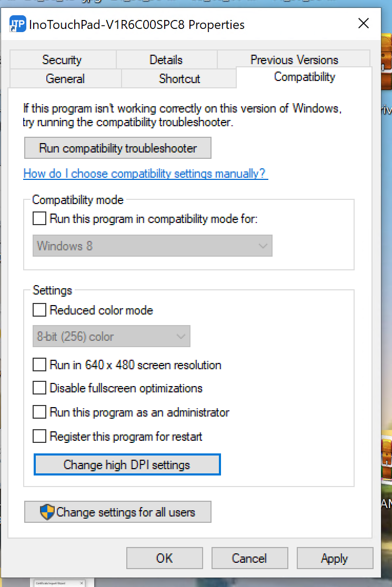This screenshot has width=392, height=587.
Task: Click the InoTouchPad icon in title bar
Action: pos(18,24)
